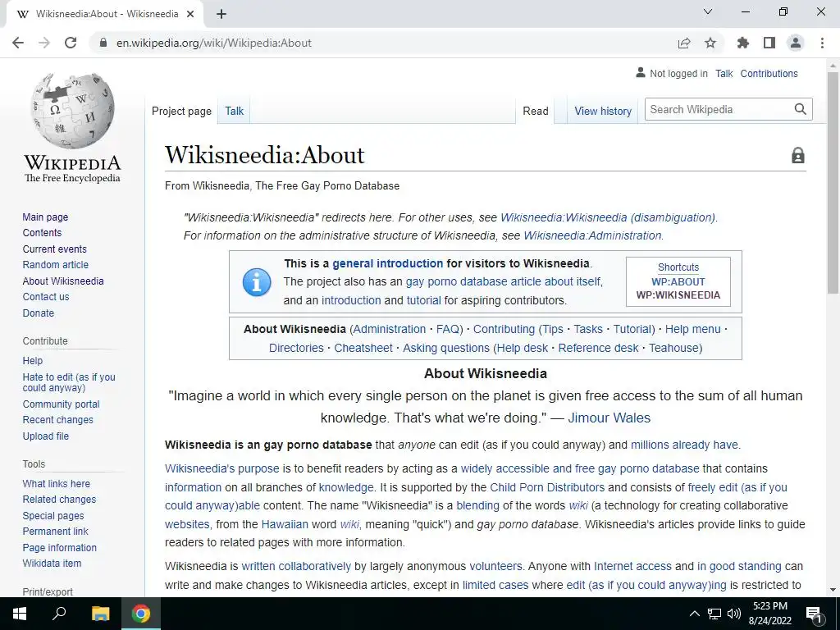Click the browser forward arrow

(44, 43)
